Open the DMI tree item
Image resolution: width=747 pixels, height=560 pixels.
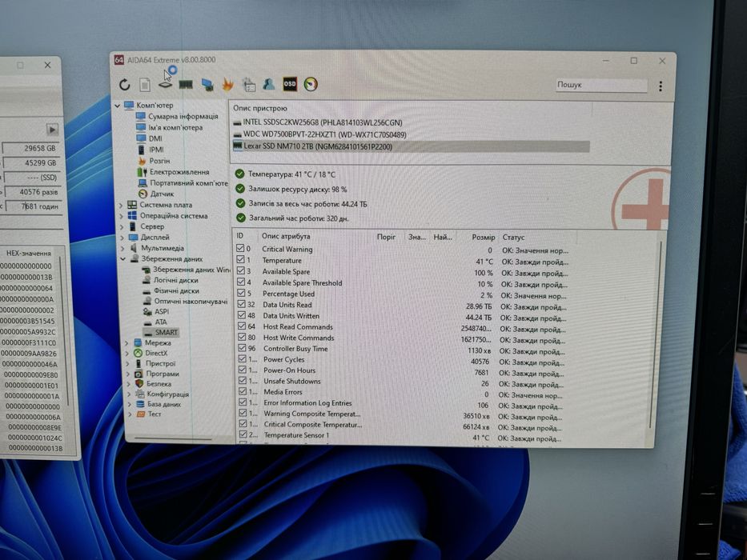pyautogui.click(x=155, y=138)
